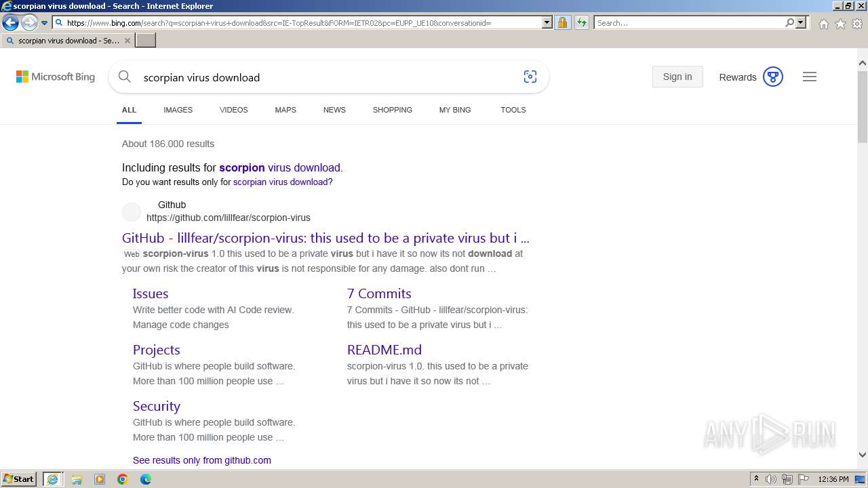868x488 pixels.
Task: Open the volume speaker tray icon
Action: pos(771,479)
